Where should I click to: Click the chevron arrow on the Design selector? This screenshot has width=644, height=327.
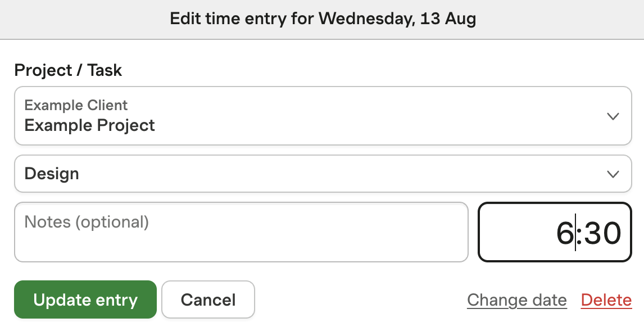(613, 174)
